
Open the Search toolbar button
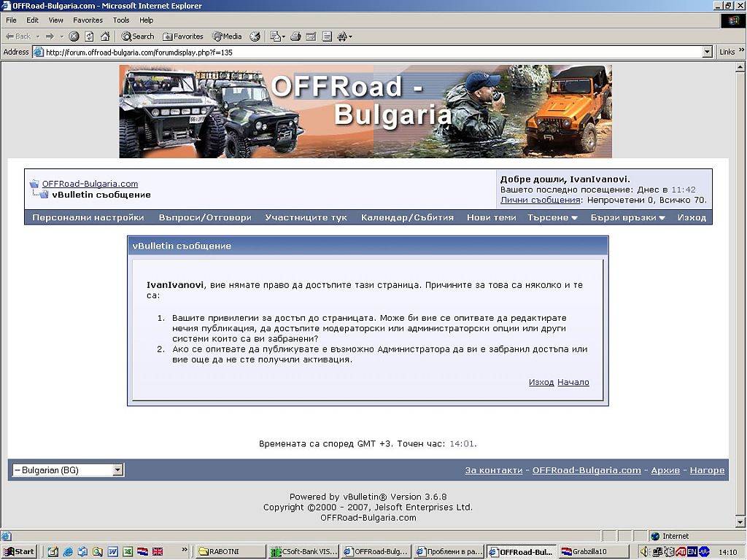pyautogui.click(x=138, y=36)
